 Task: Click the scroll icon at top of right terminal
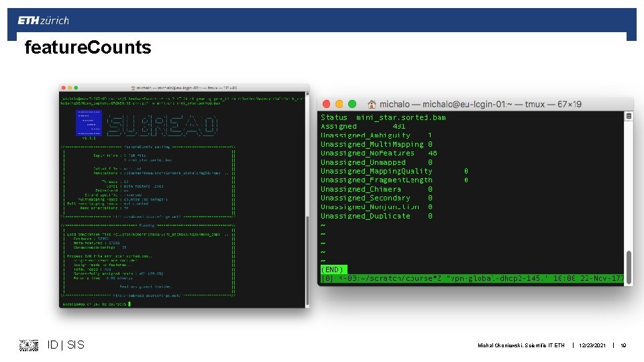629,116
